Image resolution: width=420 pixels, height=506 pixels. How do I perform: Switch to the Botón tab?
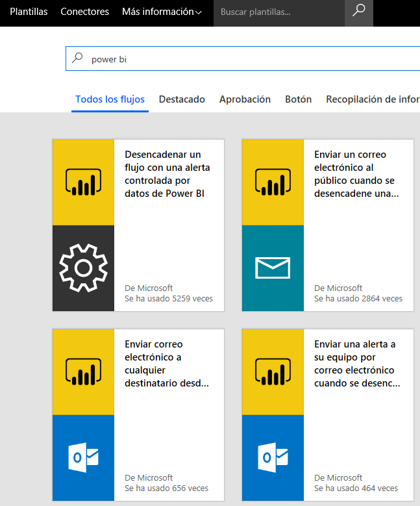click(299, 99)
